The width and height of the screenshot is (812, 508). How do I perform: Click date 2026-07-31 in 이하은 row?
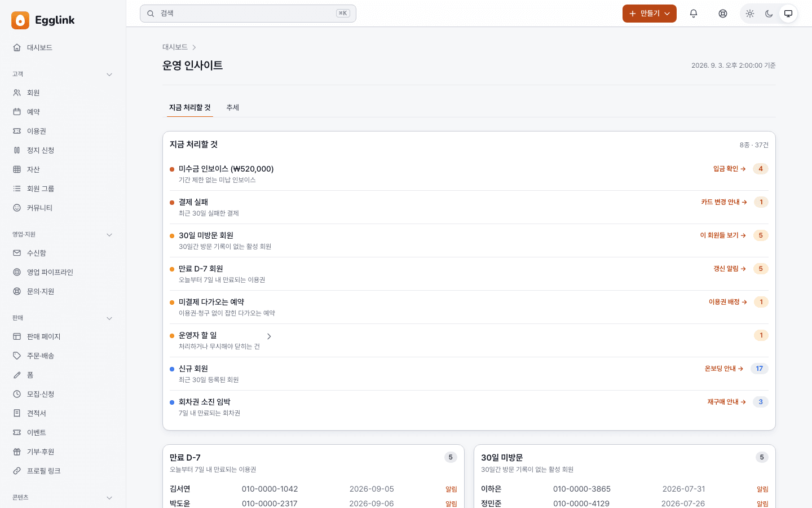tap(683, 489)
